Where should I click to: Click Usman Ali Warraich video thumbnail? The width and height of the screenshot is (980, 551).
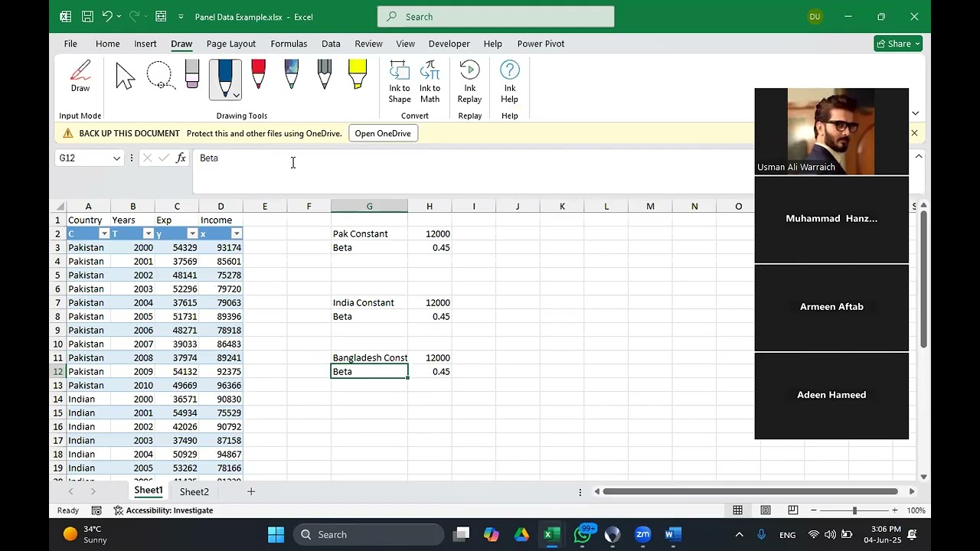click(831, 131)
